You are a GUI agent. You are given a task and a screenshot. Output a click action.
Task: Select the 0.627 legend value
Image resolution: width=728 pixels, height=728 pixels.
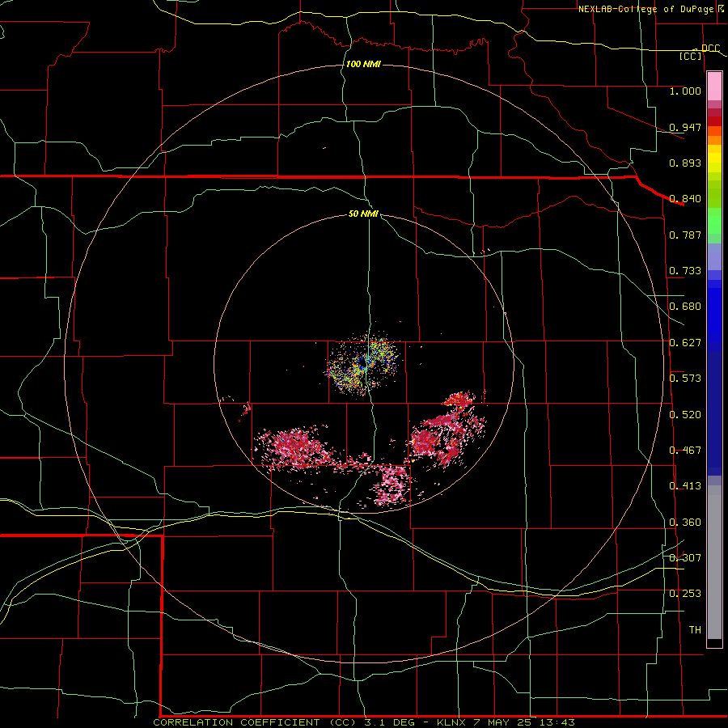tap(685, 343)
